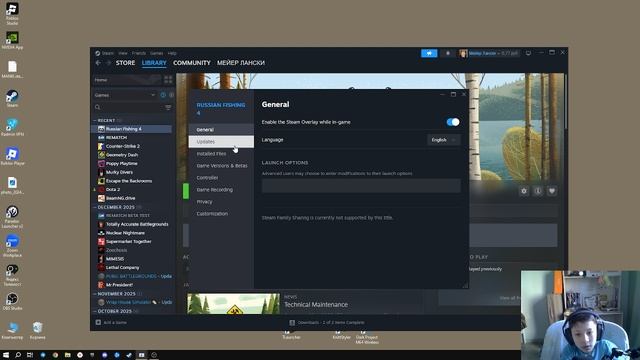Open the Big Picture mode monitor icon
Viewport: 640px width, 360px height.
(x=528, y=53)
